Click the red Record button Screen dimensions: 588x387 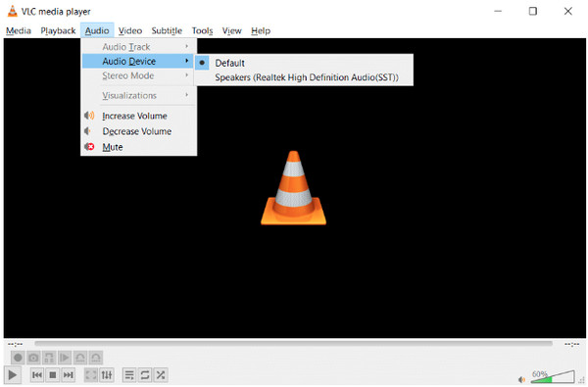[18, 358]
